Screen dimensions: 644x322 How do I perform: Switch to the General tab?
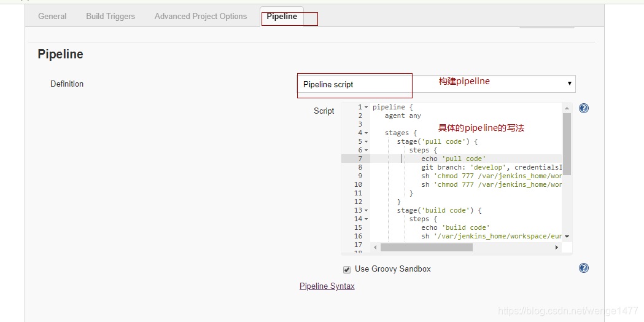[52, 17]
